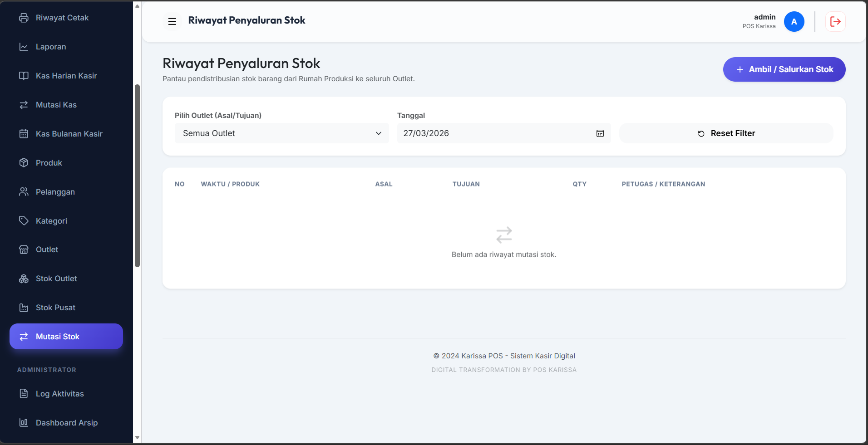Screen dimensions: 868x445
Task: Click the Laporan chart icon
Action: pos(24,47)
